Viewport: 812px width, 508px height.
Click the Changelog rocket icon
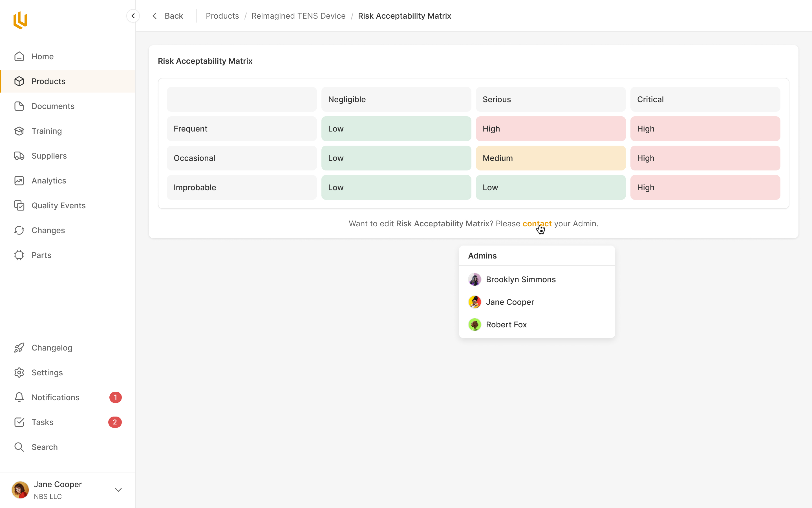(19, 348)
